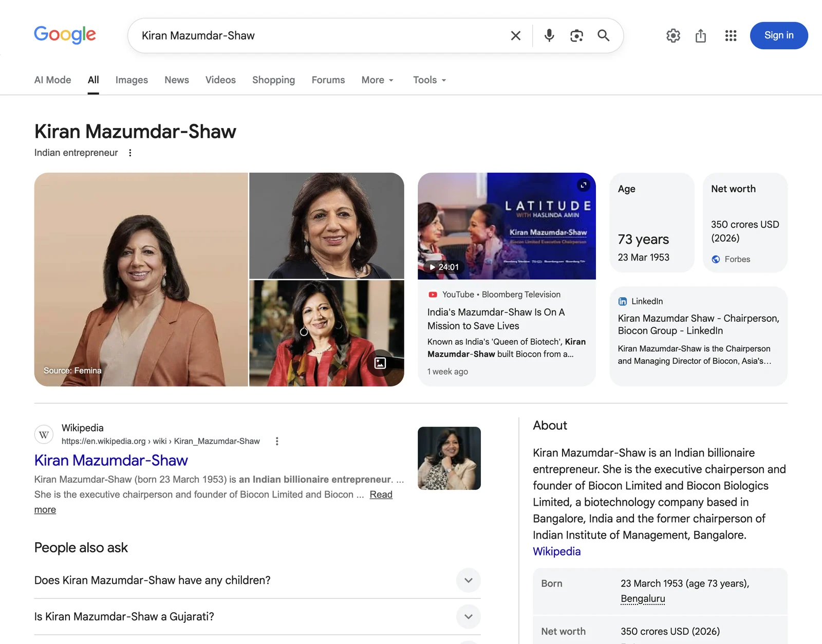Go to Shopping tab
Screen dimensions: 822x644
point(273,80)
